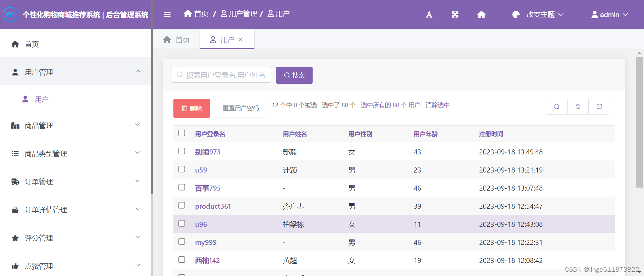Click the theme palette icon
The image size is (644, 276).
(516, 14)
